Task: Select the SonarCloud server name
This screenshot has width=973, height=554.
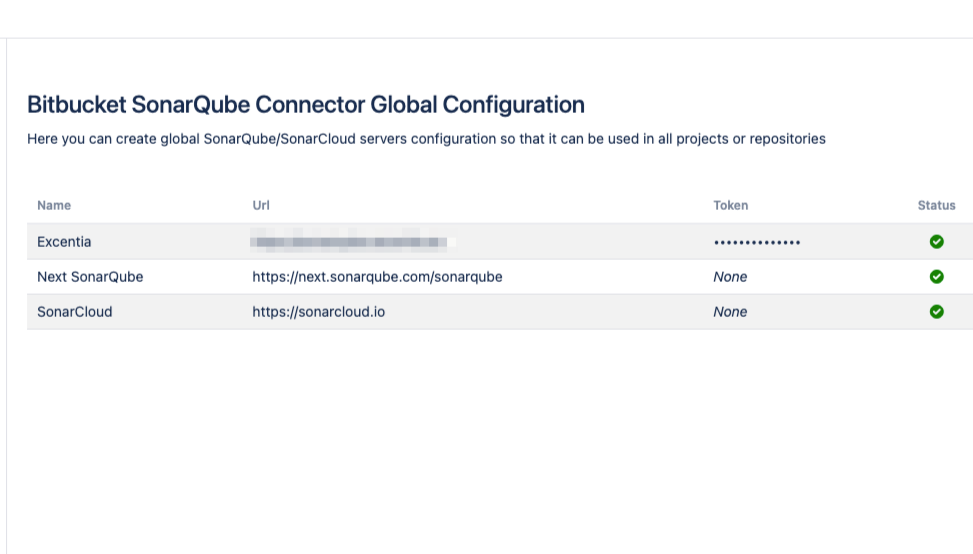Action: pyautogui.click(x=75, y=312)
